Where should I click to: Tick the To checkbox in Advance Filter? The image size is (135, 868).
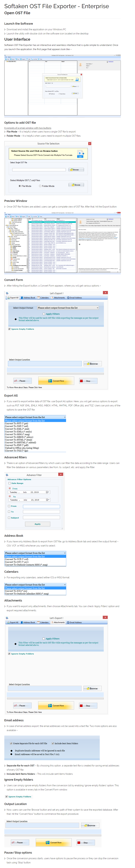(9, 512)
